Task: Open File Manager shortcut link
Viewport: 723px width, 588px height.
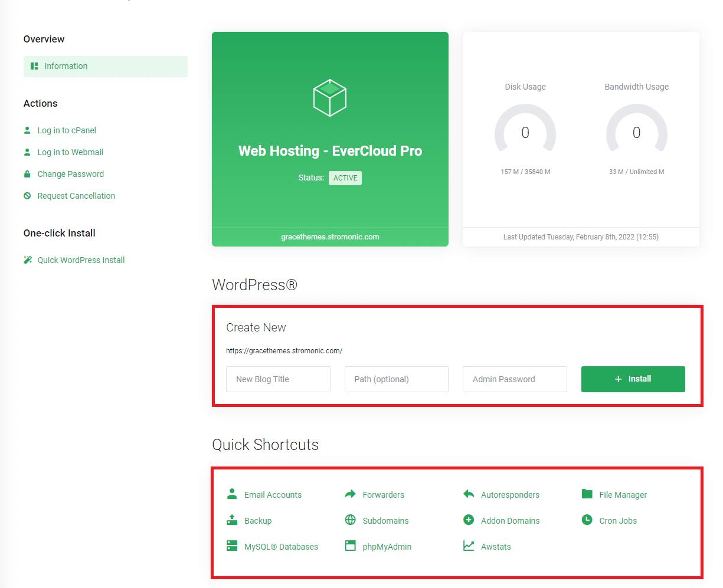Action: pos(623,495)
